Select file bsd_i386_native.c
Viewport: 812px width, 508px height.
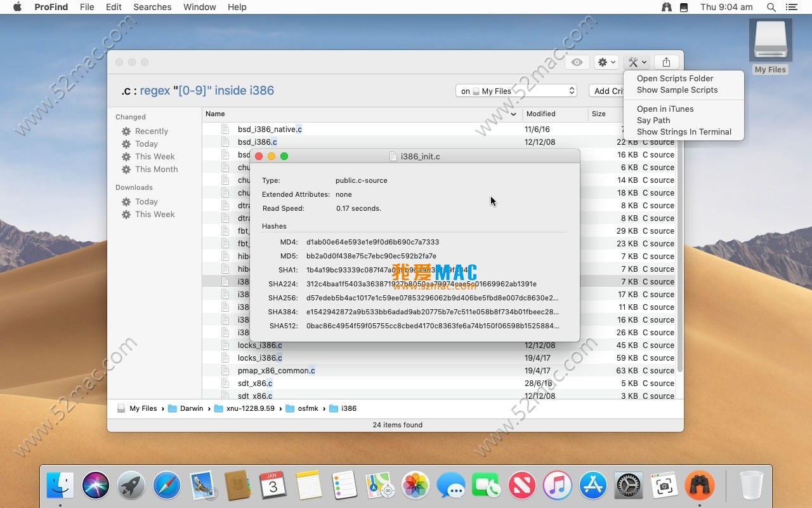point(270,129)
